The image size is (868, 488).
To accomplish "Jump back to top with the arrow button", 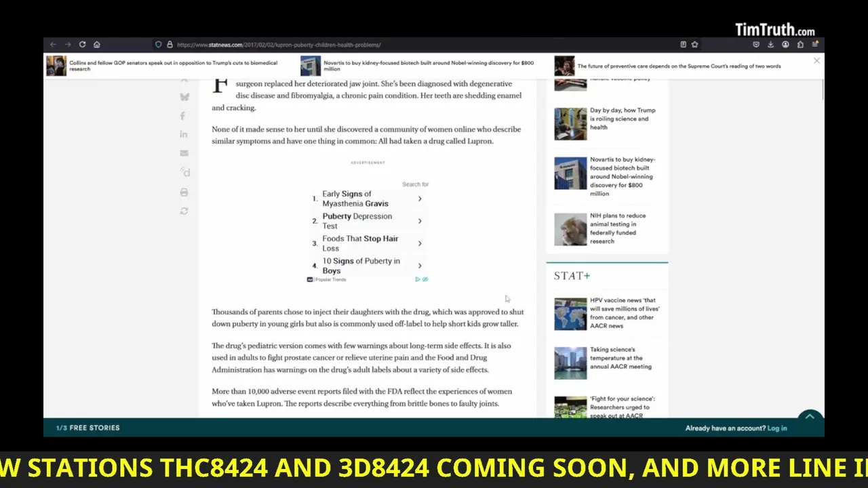I will (810, 418).
